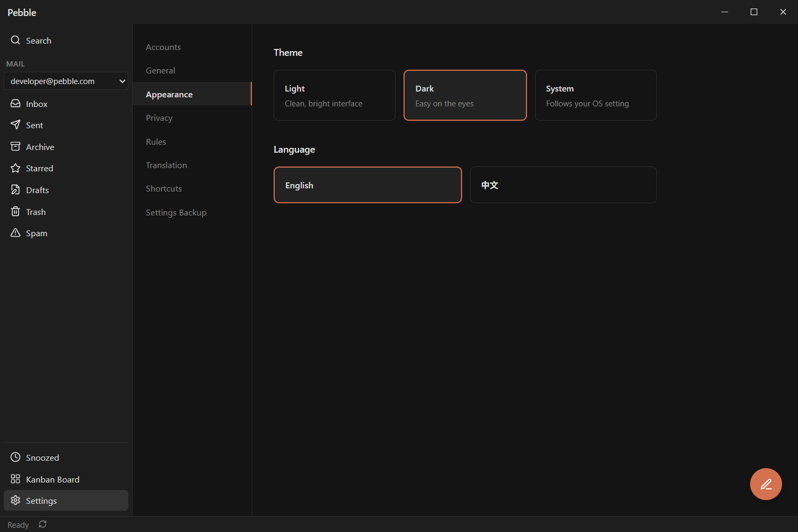Click the Kanban Board grid icon
Screen dimensions: 798x532
click(15, 479)
